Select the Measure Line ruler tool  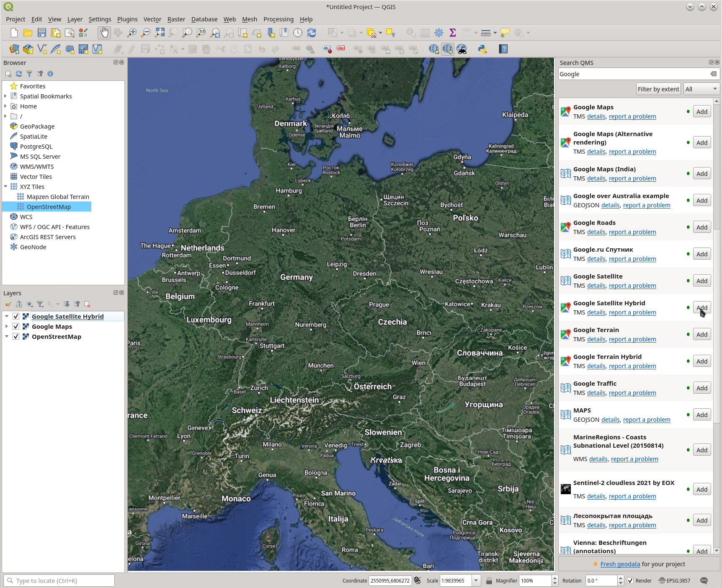pyautogui.click(x=486, y=33)
